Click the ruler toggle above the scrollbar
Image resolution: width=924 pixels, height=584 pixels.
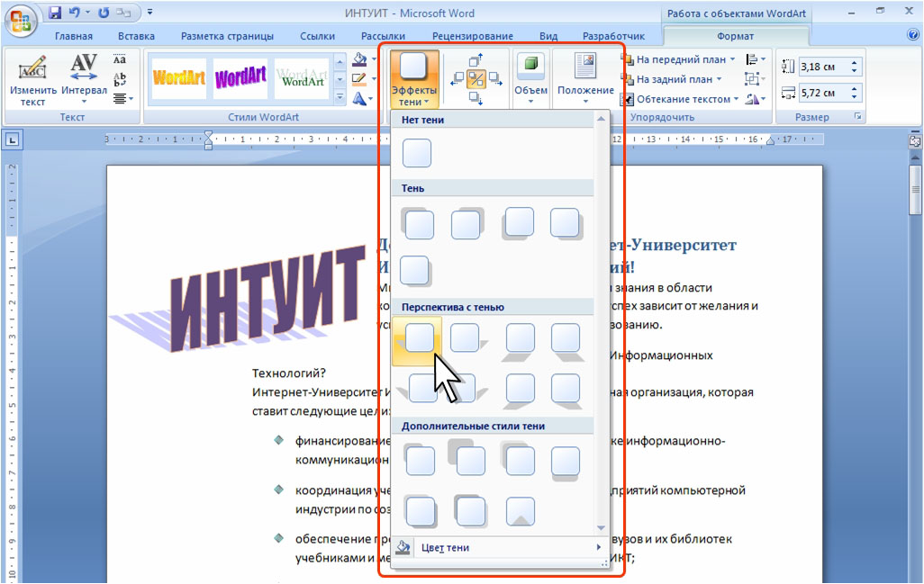coord(915,140)
